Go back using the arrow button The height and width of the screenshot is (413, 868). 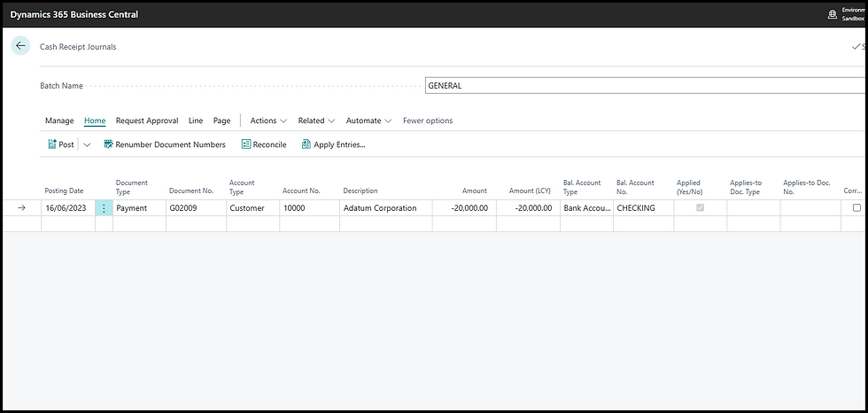pos(20,46)
